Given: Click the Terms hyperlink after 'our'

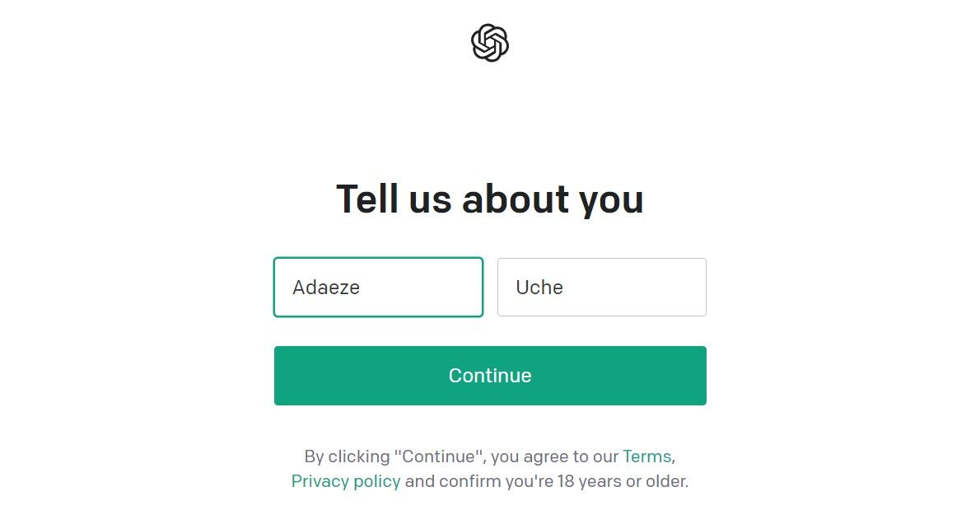Looking at the screenshot, I should tap(646, 456).
